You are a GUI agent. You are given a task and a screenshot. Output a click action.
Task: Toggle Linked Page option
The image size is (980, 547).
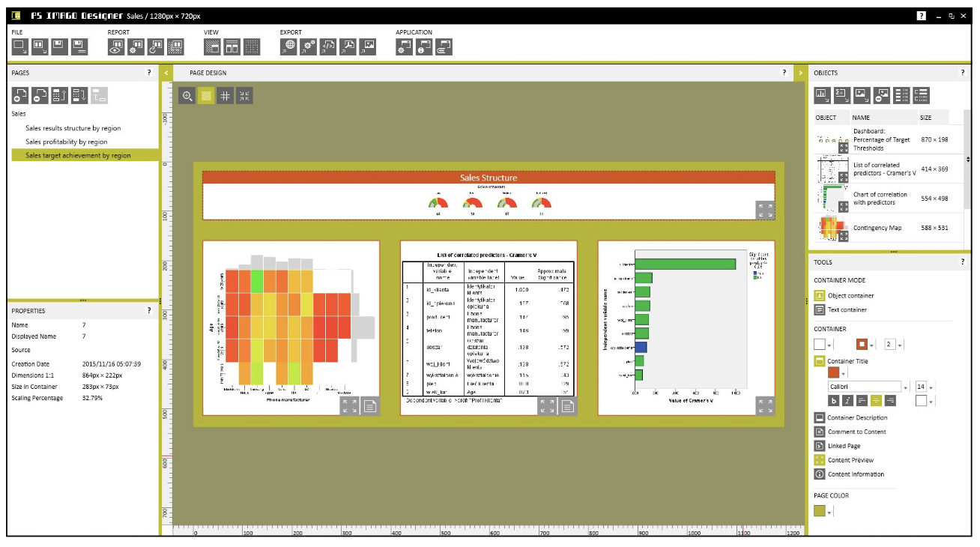[x=820, y=446]
